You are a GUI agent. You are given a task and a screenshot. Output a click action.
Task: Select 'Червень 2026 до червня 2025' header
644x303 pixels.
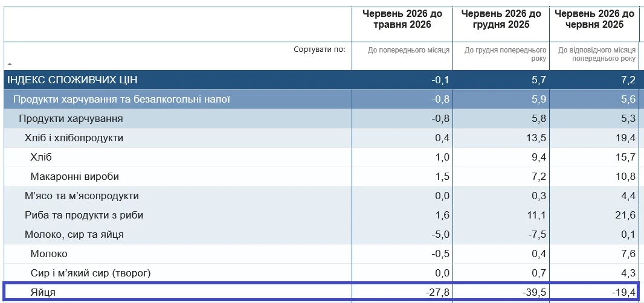pos(594,19)
